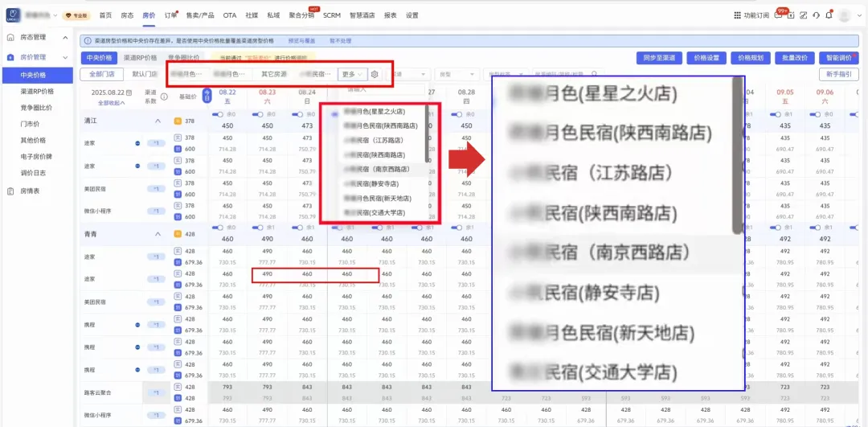Open the 功能订阅 grid icon
This screenshot has width=868, height=427.
click(737, 15)
